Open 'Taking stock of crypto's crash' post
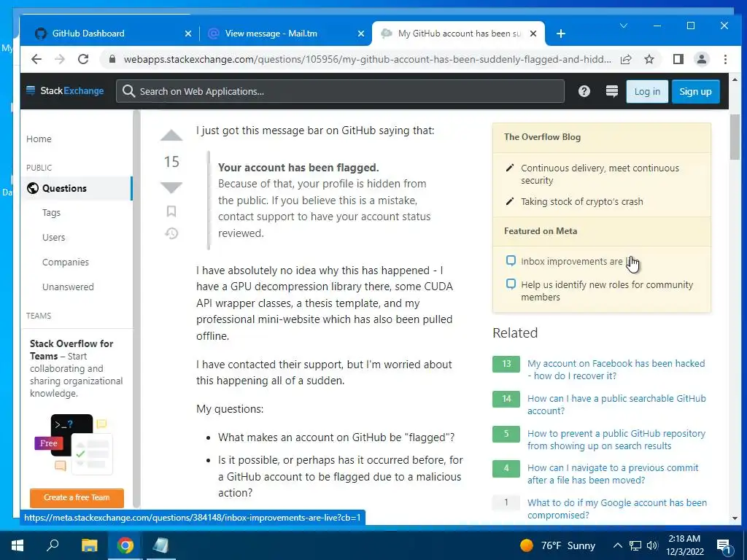 pos(581,201)
